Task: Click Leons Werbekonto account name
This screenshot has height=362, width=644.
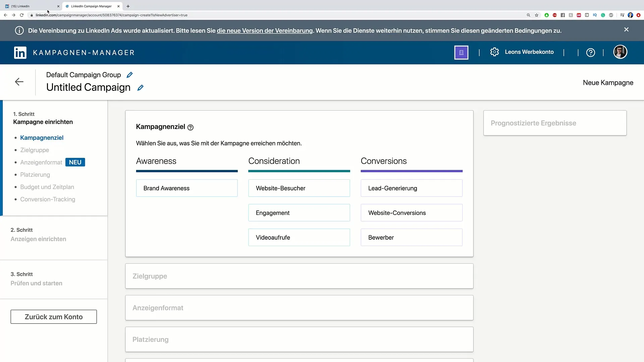Action: (529, 52)
